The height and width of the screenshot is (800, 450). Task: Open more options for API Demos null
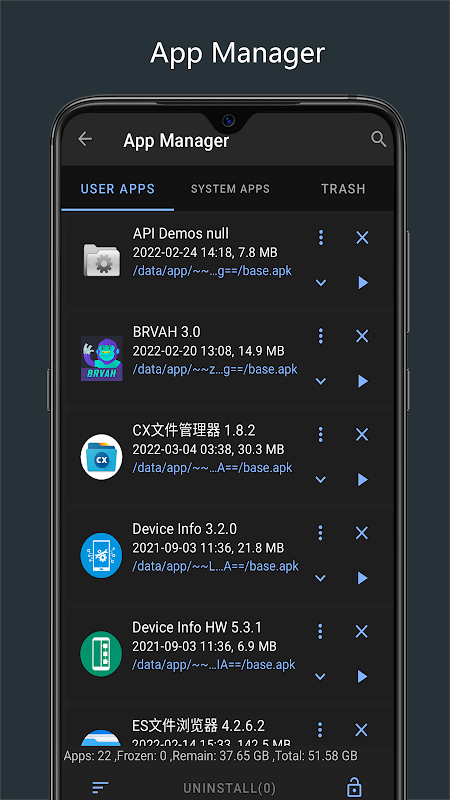[321, 237]
